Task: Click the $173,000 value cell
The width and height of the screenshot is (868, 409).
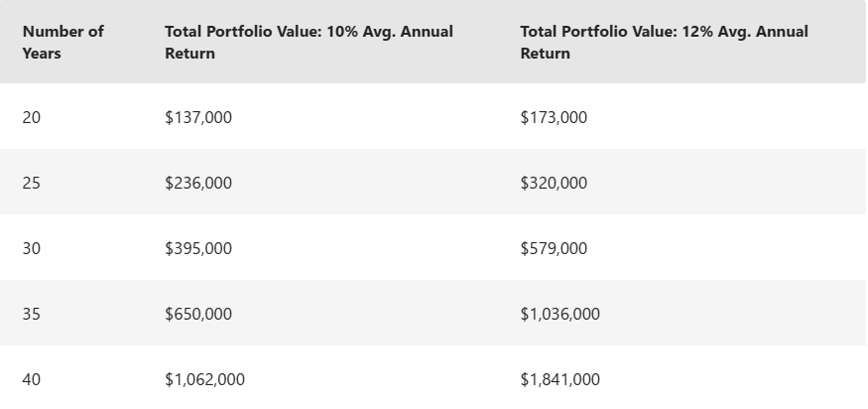Action: tap(554, 117)
